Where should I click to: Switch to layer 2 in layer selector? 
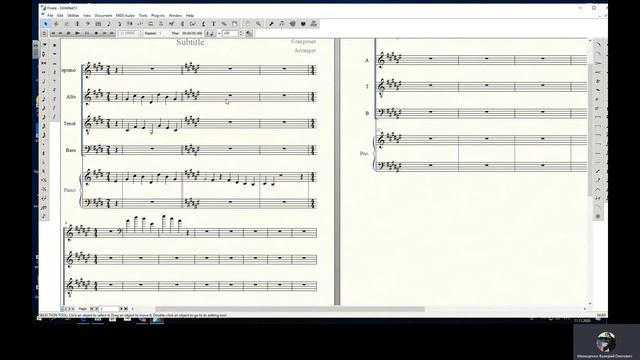tap(66, 309)
